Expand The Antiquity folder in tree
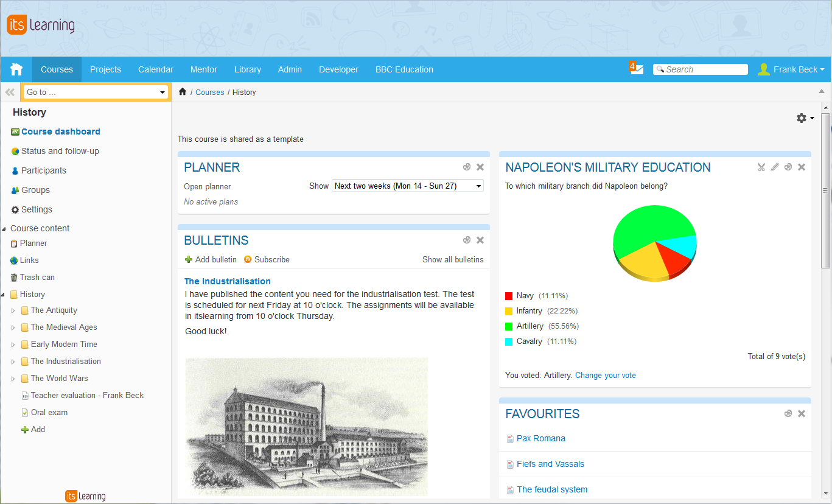The width and height of the screenshot is (832, 504). (x=13, y=310)
